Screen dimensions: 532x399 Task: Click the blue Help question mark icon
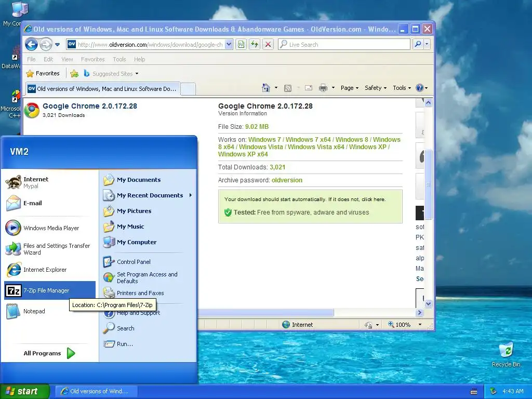[x=420, y=88]
